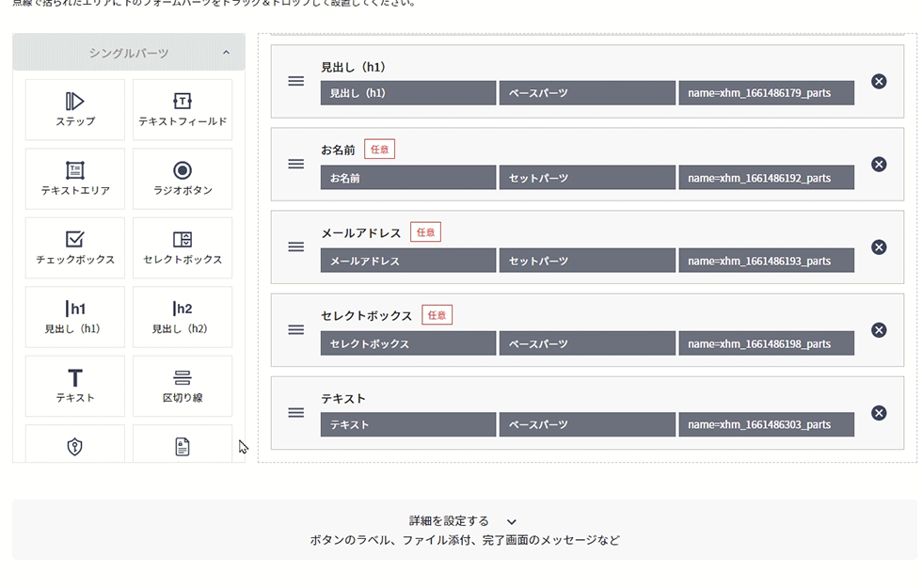Choose the h1 heading (見出し h1) palette part
The image size is (922, 588).
(x=75, y=317)
